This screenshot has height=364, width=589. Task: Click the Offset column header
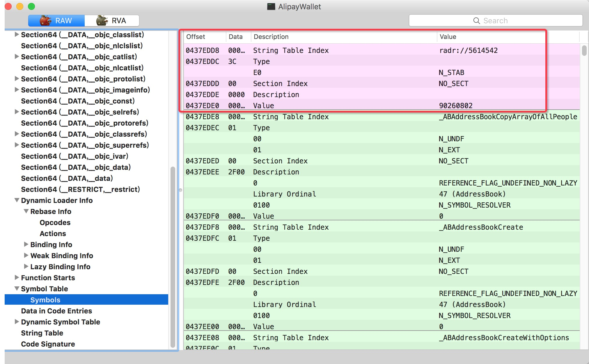(196, 37)
